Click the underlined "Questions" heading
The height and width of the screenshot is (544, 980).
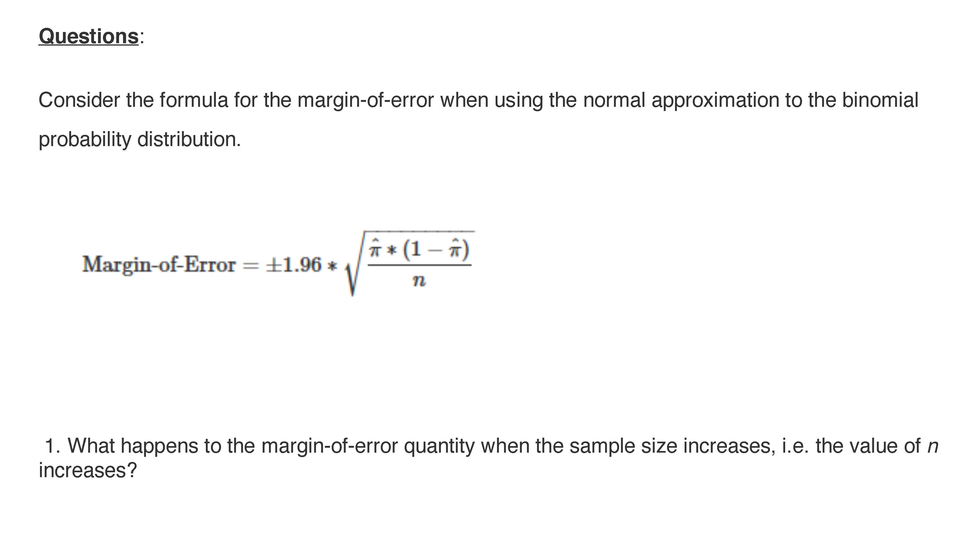click(x=88, y=37)
